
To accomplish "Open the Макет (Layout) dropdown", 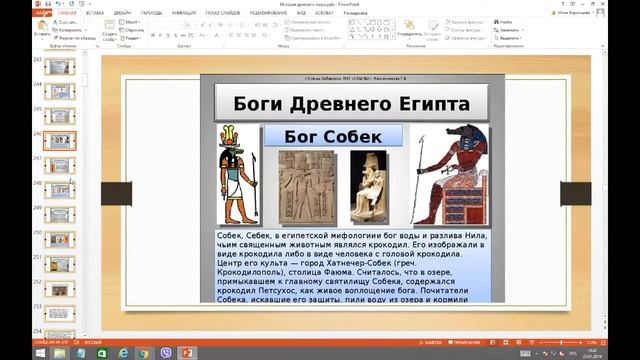I will pyautogui.click(x=130, y=22).
